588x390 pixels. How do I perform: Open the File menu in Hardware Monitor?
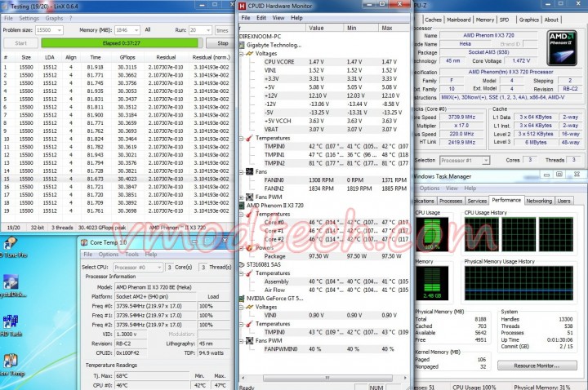pyautogui.click(x=246, y=18)
